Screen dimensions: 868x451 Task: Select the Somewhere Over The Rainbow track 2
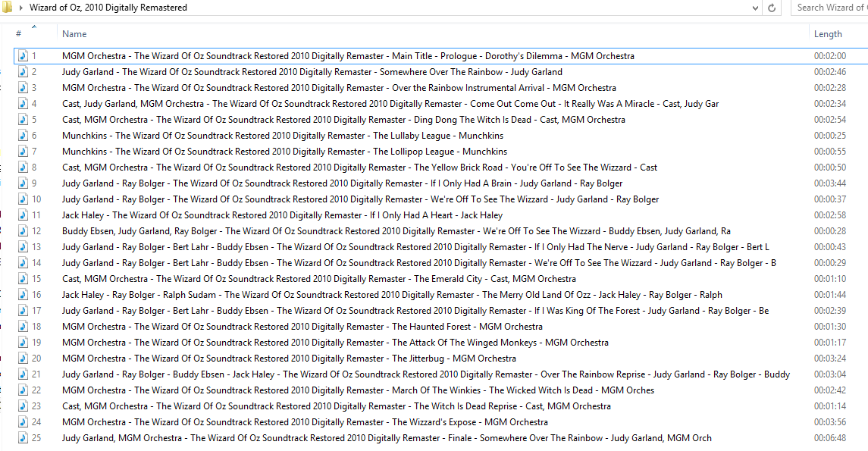[x=312, y=72]
